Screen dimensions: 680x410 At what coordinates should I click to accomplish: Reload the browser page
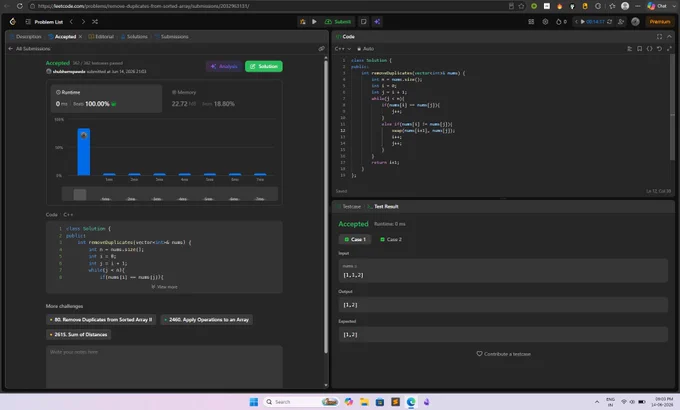pos(20,6)
